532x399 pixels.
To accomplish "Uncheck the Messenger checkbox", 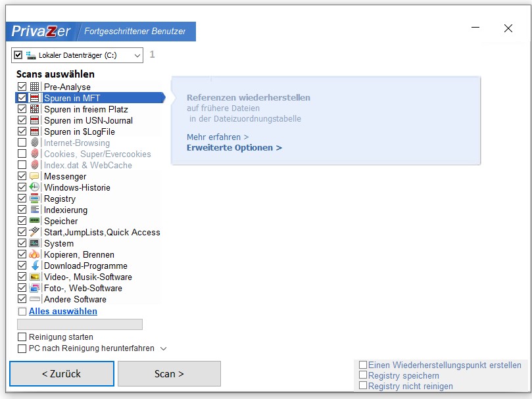I will click(x=22, y=176).
